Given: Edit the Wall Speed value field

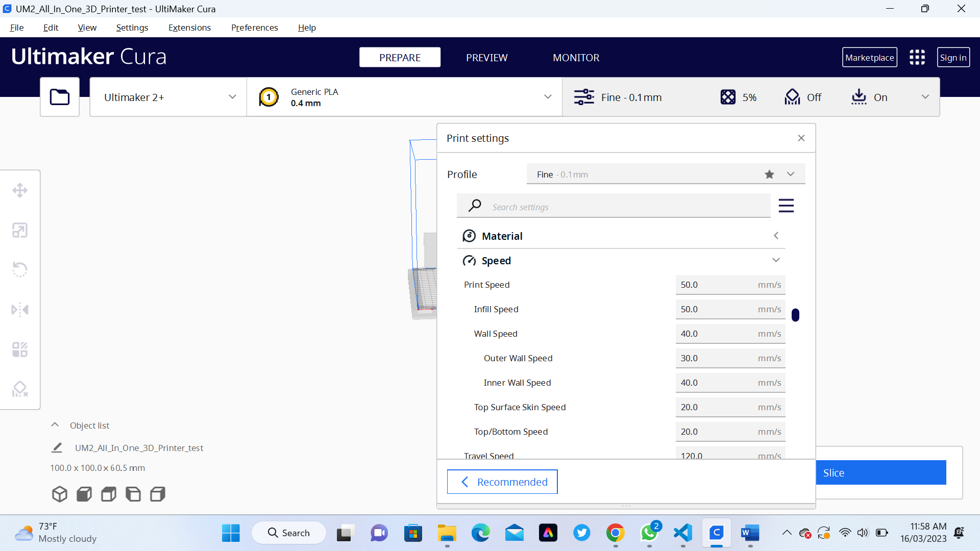Looking at the screenshot, I should click(x=730, y=334).
